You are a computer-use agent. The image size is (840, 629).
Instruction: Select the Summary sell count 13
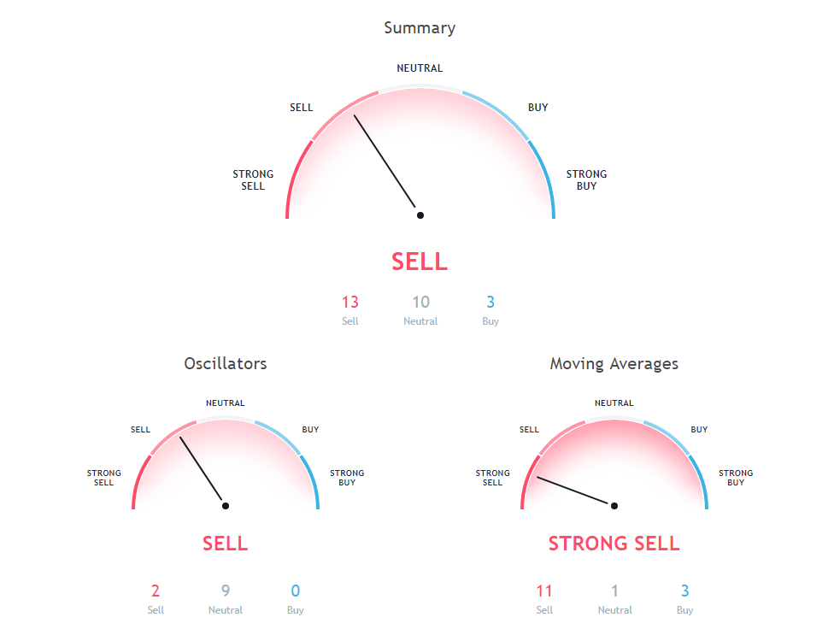tap(350, 302)
